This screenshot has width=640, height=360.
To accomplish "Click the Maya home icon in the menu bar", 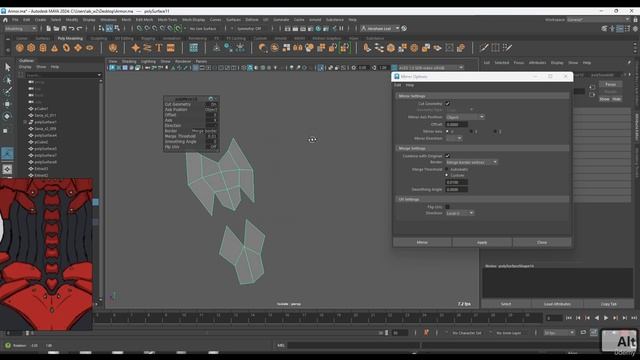I will (5, 20).
